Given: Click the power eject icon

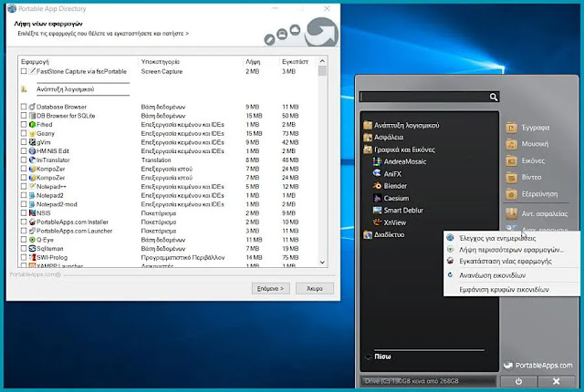Looking at the screenshot, I should pyautogui.click(x=518, y=381).
